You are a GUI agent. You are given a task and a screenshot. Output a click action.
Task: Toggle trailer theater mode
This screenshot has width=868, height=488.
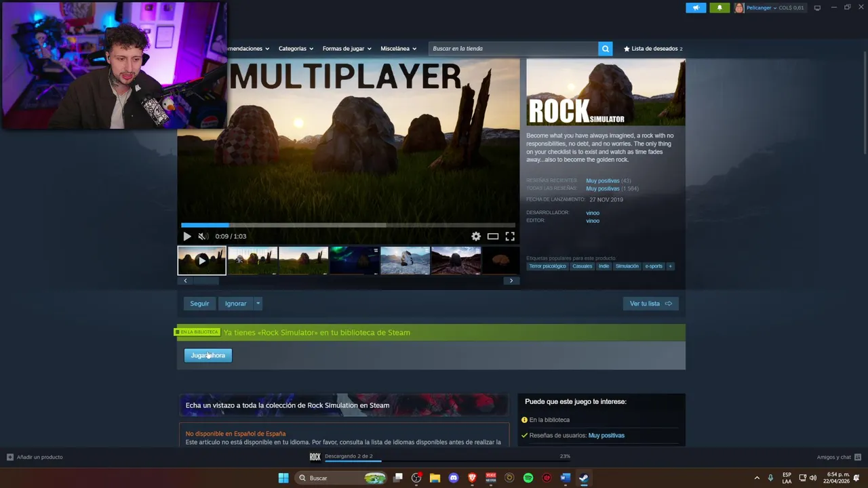[493, 237]
